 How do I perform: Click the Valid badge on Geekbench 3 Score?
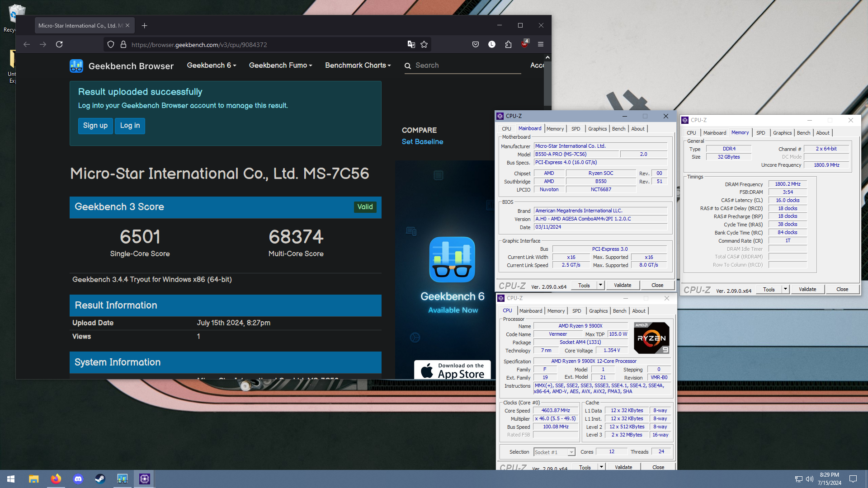[x=365, y=207]
